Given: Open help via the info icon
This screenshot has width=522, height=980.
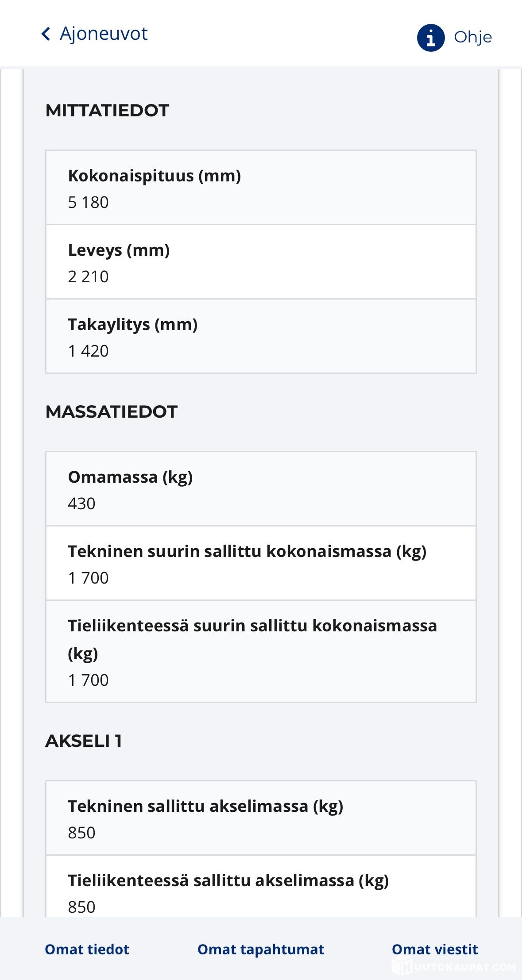Looking at the screenshot, I should (x=430, y=38).
